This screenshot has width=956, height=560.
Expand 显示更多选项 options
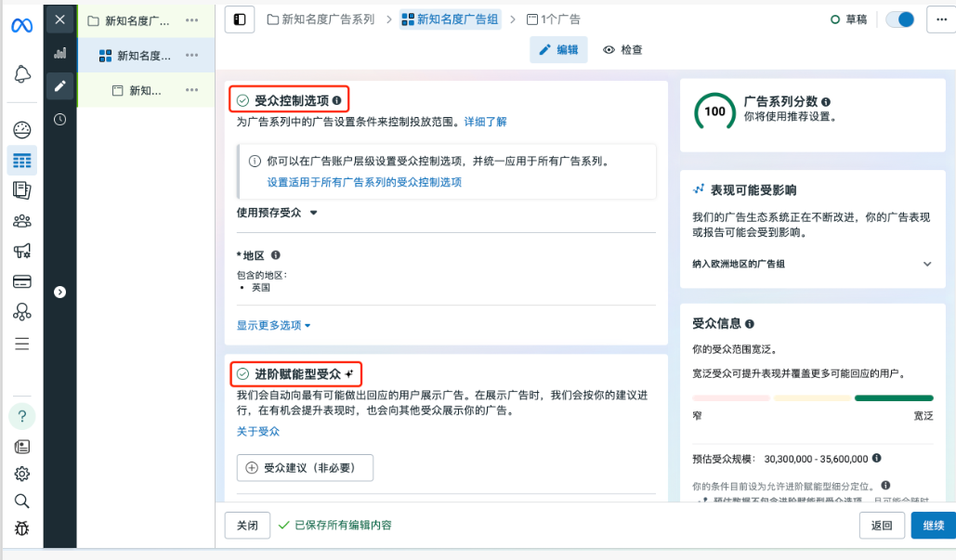tap(274, 325)
